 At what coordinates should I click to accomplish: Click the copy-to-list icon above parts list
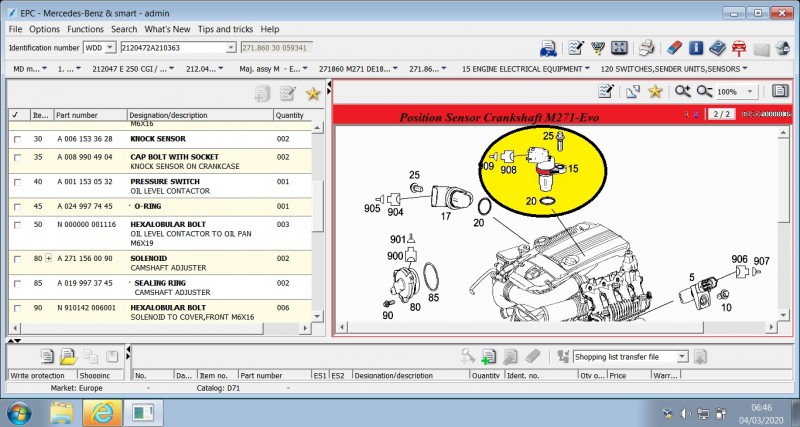click(262, 93)
